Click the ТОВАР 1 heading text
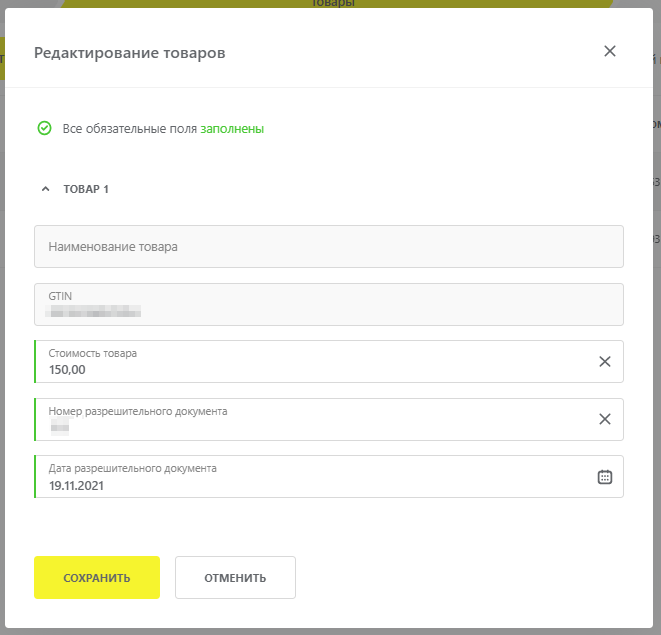The width and height of the screenshot is (661, 635). (86, 189)
